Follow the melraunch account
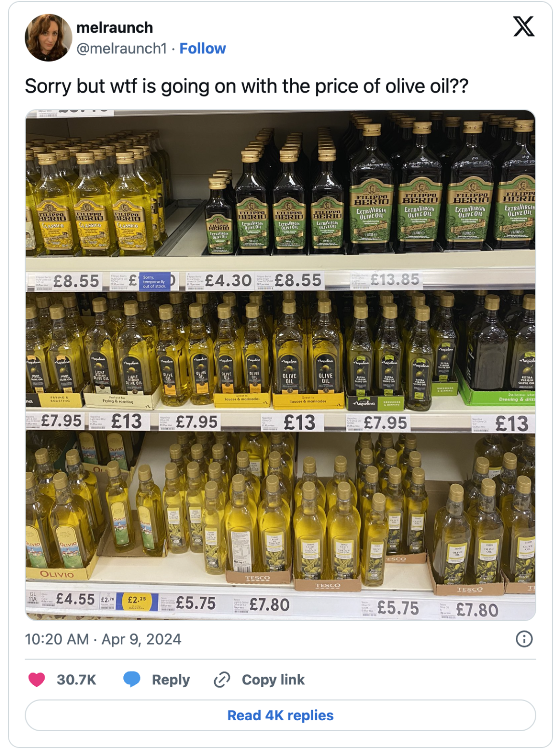This screenshot has height=754, width=560. (x=202, y=48)
